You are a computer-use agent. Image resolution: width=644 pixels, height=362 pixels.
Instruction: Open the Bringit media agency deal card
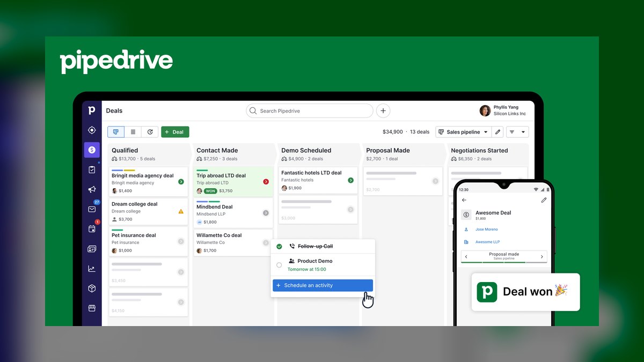pyautogui.click(x=148, y=181)
